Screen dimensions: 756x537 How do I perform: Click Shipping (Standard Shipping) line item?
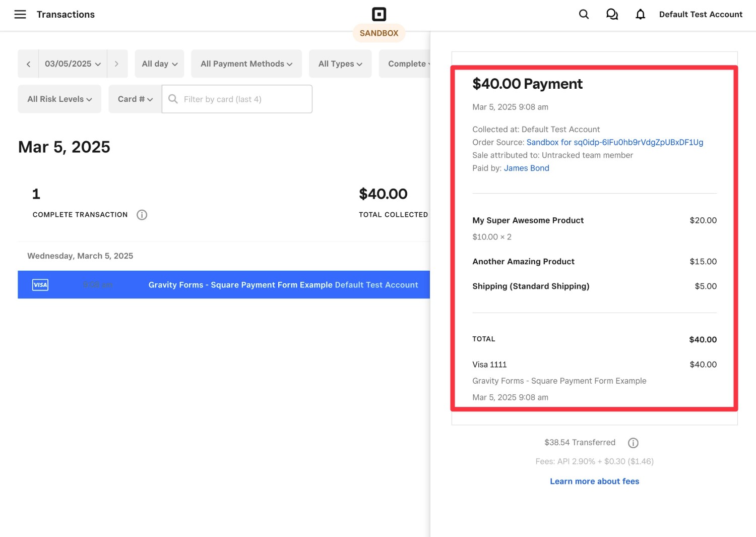(531, 286)
